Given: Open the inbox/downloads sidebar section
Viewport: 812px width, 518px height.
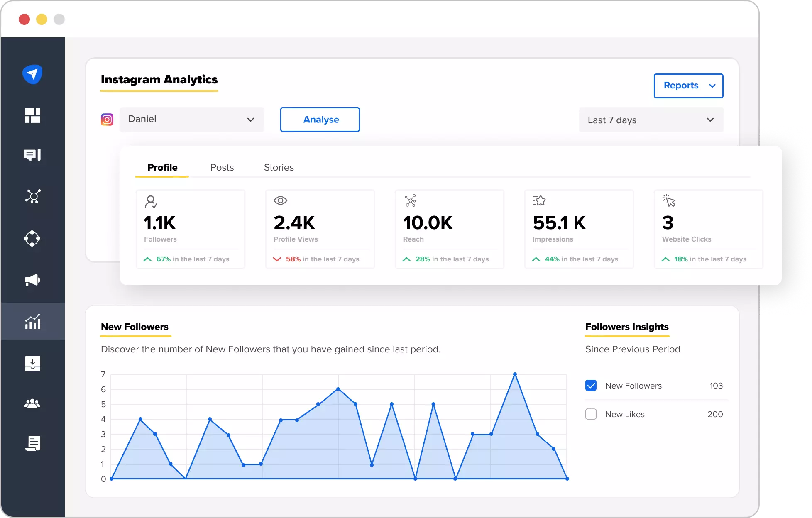Looking at the screenshot, I should (x=33, y=363).
